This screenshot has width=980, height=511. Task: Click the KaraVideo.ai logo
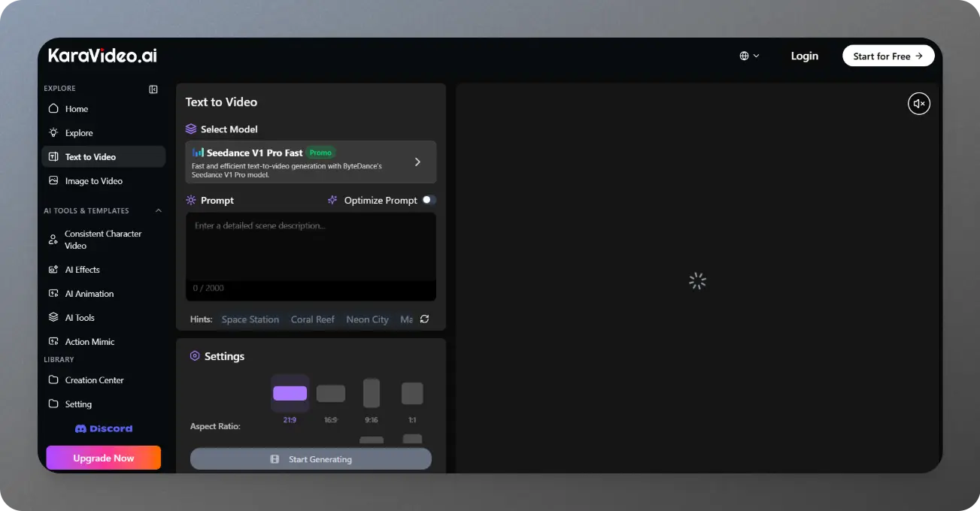[102, 56]
